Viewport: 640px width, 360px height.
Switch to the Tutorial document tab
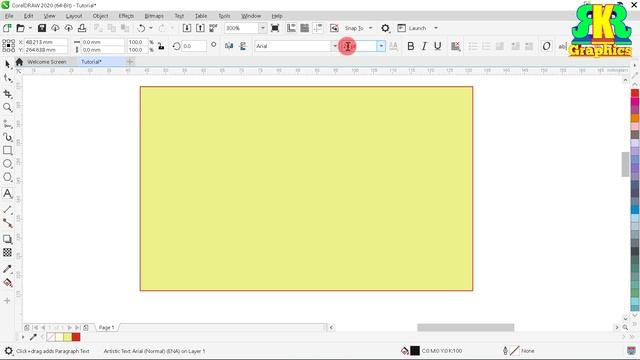pos(91,62)
